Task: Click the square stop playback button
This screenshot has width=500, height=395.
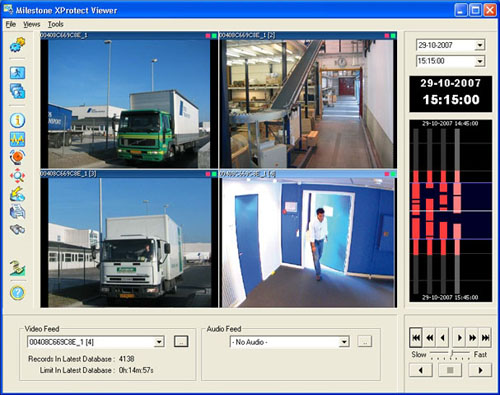Action: 450,370
